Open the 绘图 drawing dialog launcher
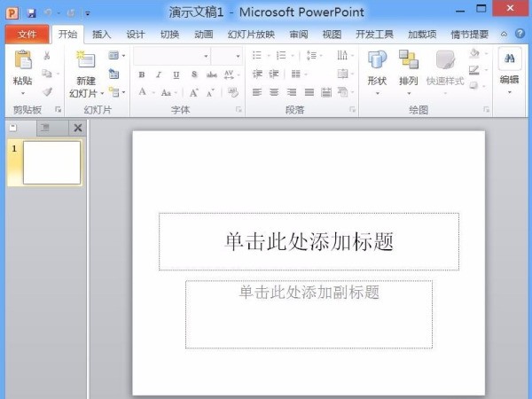The width and height of the screenshot is (532, 399). point(487,110)
